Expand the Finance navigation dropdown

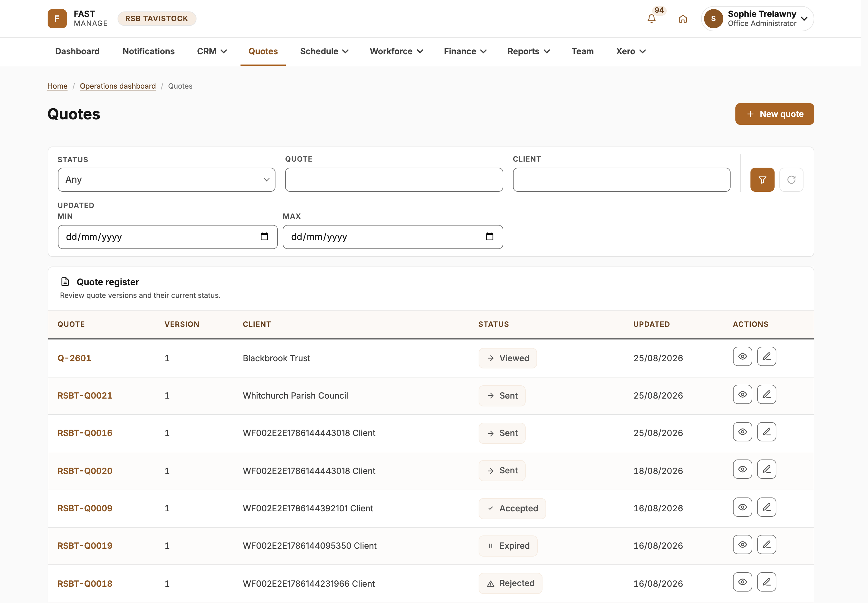tap(465, 51)
